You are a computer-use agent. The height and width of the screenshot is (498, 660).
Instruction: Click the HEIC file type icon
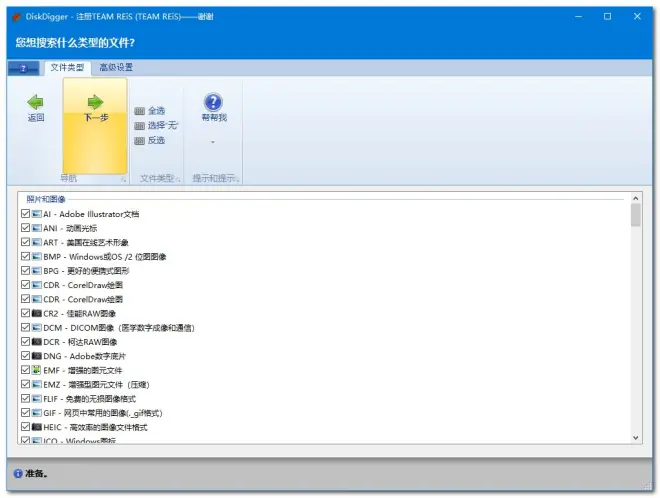[37, 427]
